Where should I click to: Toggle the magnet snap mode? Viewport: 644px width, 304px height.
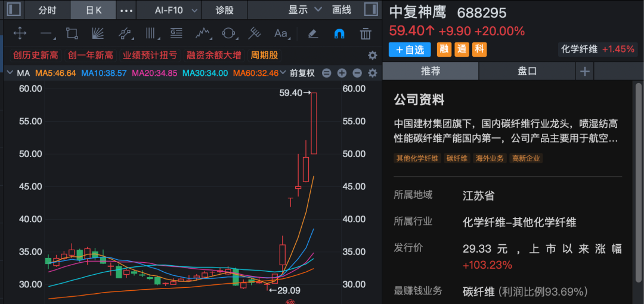(x=339, y=33)
